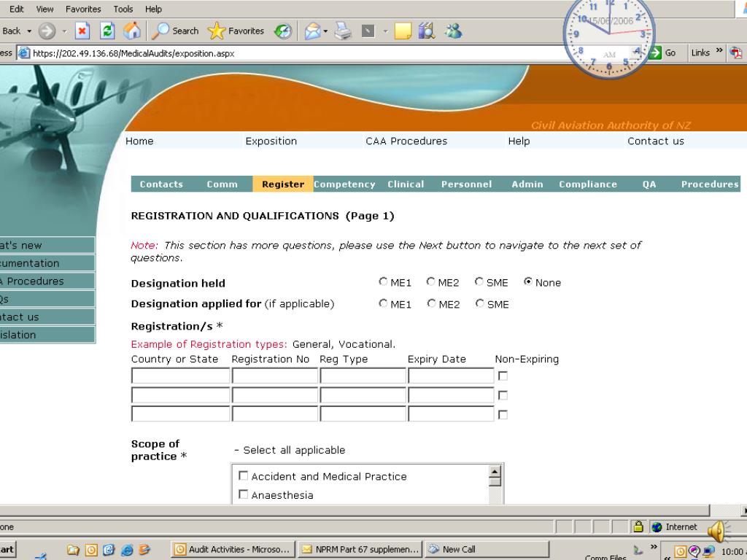Viewport: 747px width, 560px height.
Task: Open the Edit button dropdown arrow
Action: click(385, 31)
